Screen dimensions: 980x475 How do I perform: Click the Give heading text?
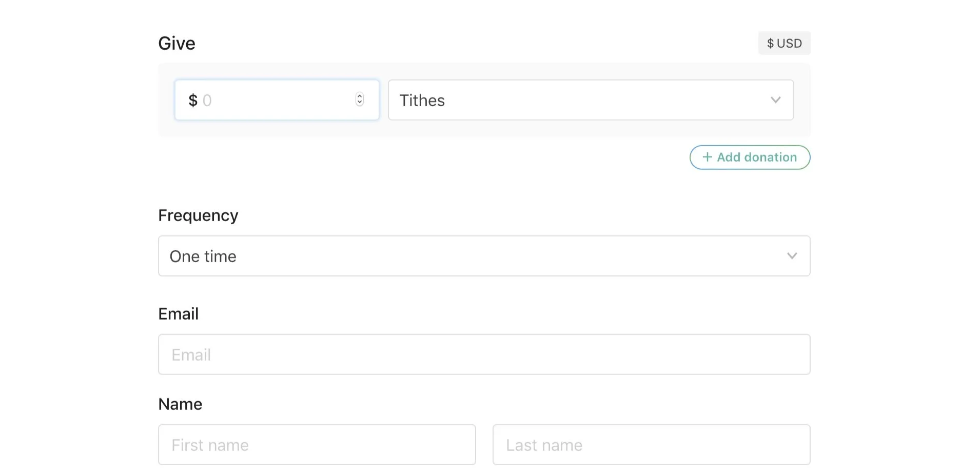click(x=177, y=44)
